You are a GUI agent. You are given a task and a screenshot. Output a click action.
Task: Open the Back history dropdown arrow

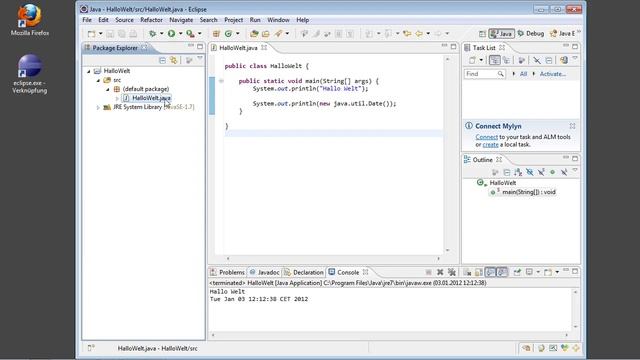[x=428, y=34]
